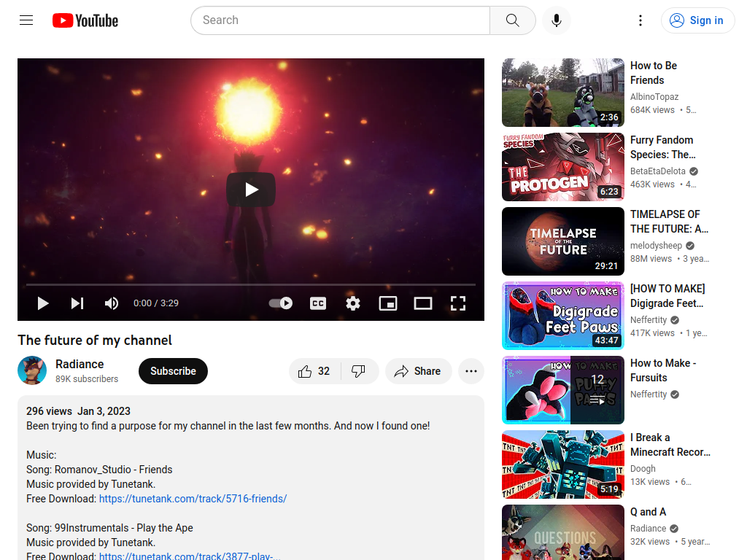Click the 'Song: Romanov_Studio - Friends' line
Image resolution: width=747 pixels, height=560 pixels.
coord(99,470)
